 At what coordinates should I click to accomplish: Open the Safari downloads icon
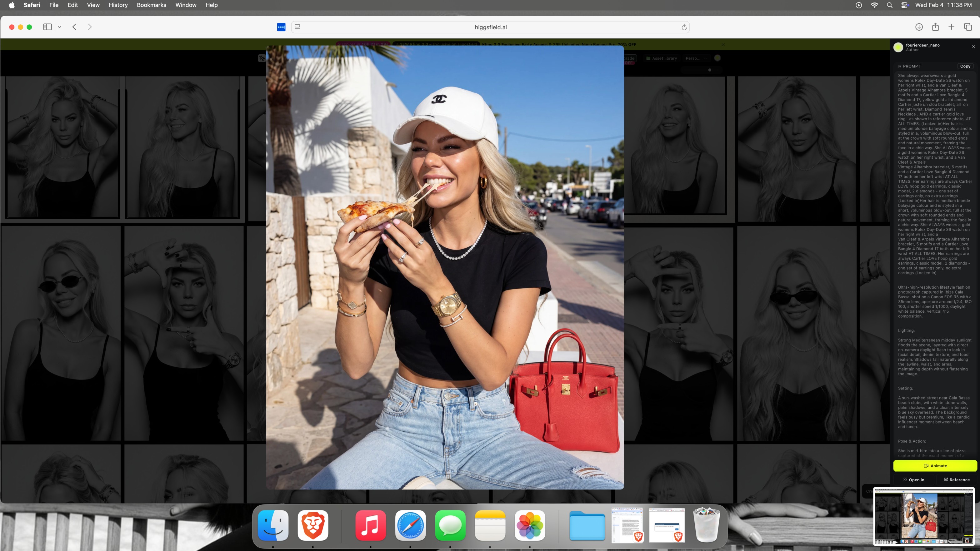pyautogui.click(x=919, y=27)
